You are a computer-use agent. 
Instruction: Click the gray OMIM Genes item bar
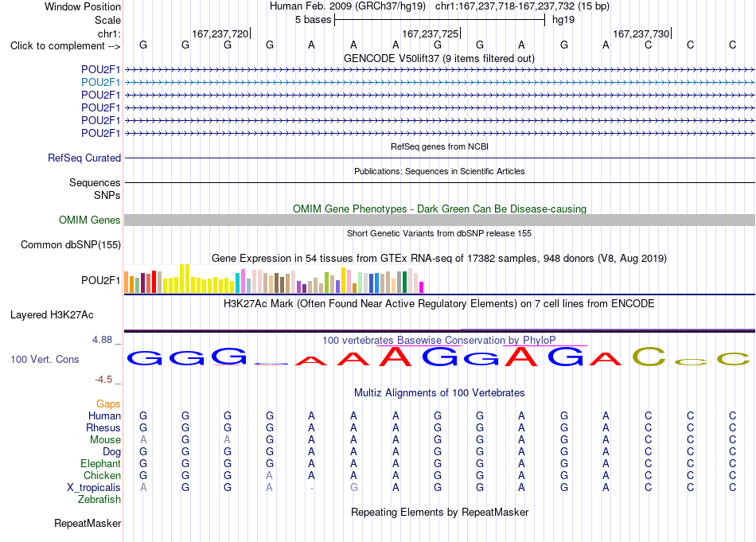439,220
